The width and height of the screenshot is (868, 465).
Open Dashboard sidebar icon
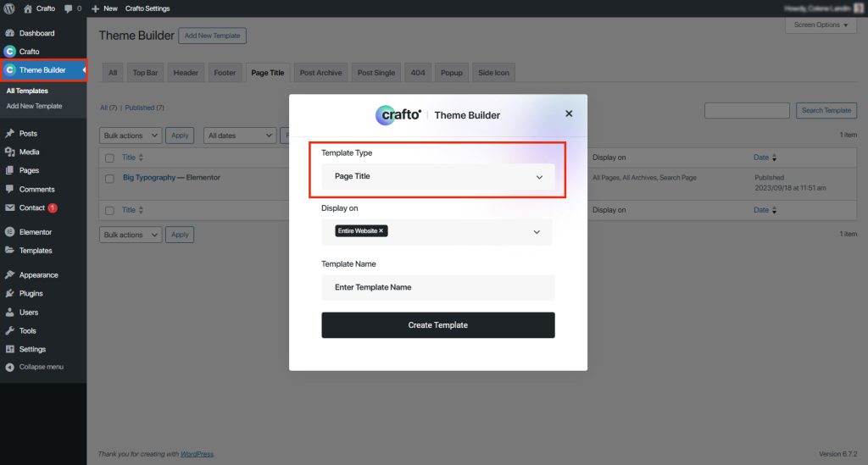(9, 33)
